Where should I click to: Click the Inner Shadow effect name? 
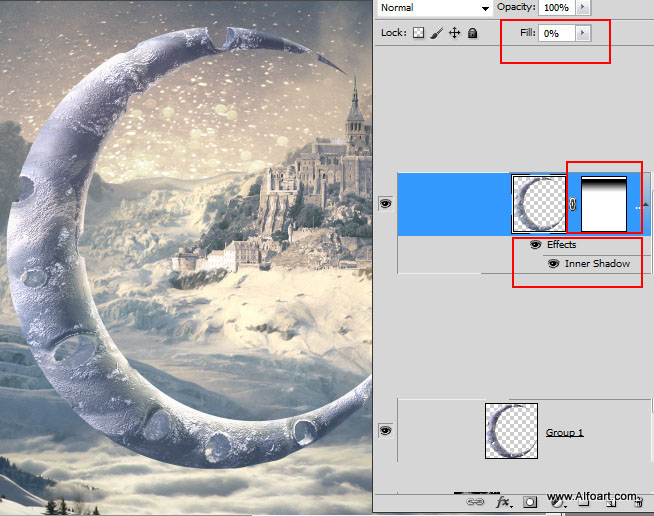pos(597,264)
